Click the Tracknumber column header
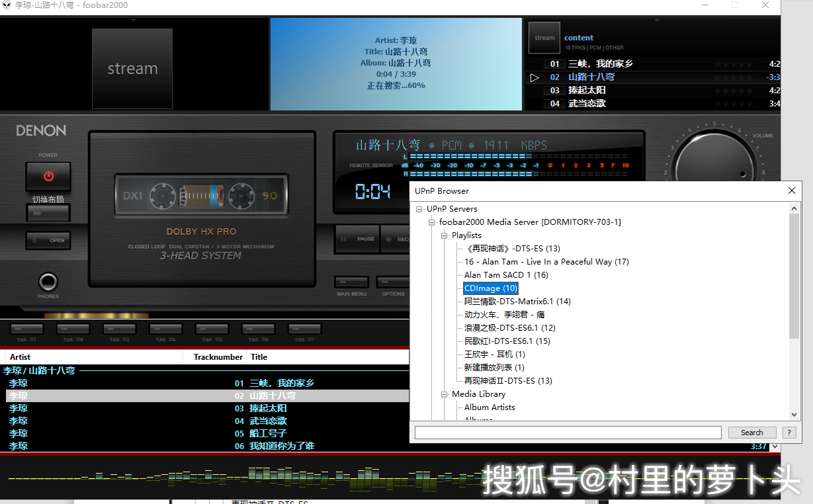The image size is (813, 504). pyautogui.click(x=215, y=357)
